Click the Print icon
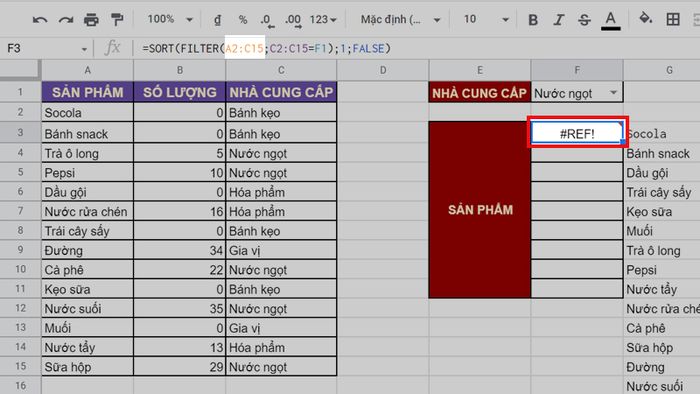Image resolution: width=700 pixels, height=394 pixels. pyautogui.click(x=91, y=20)
